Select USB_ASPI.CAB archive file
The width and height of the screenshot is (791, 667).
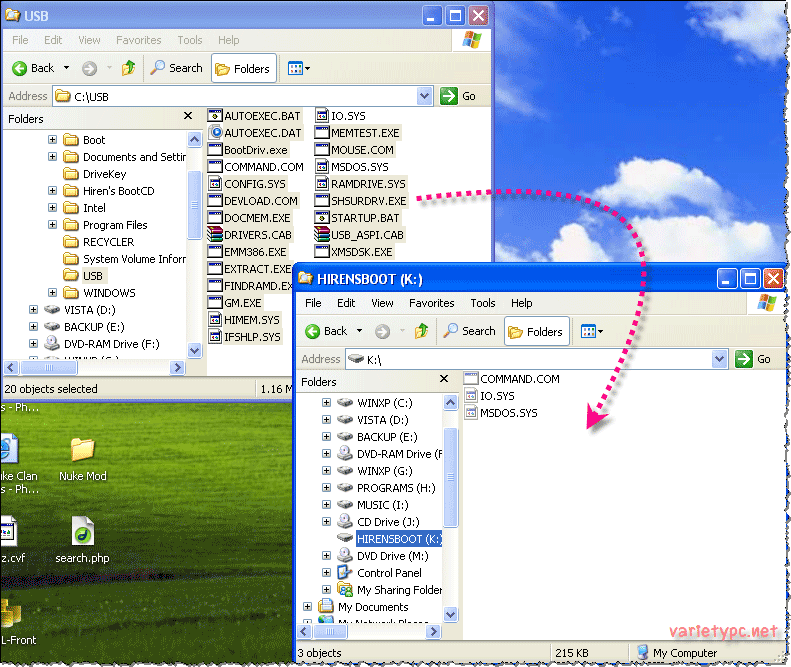point(359,235)
